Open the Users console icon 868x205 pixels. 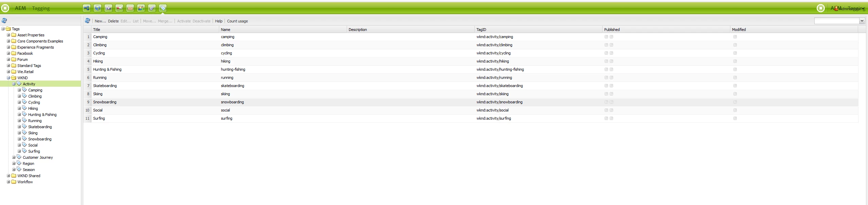141,8
